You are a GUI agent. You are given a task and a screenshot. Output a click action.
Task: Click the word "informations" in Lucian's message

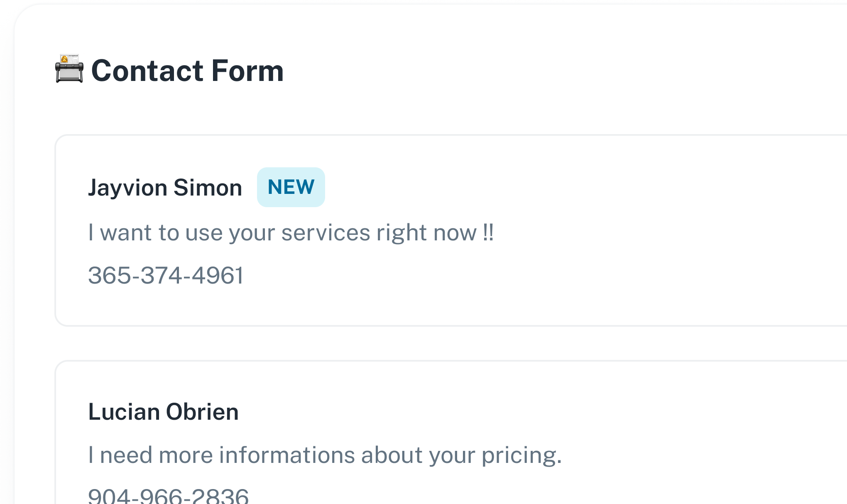(x=287, y=455)
